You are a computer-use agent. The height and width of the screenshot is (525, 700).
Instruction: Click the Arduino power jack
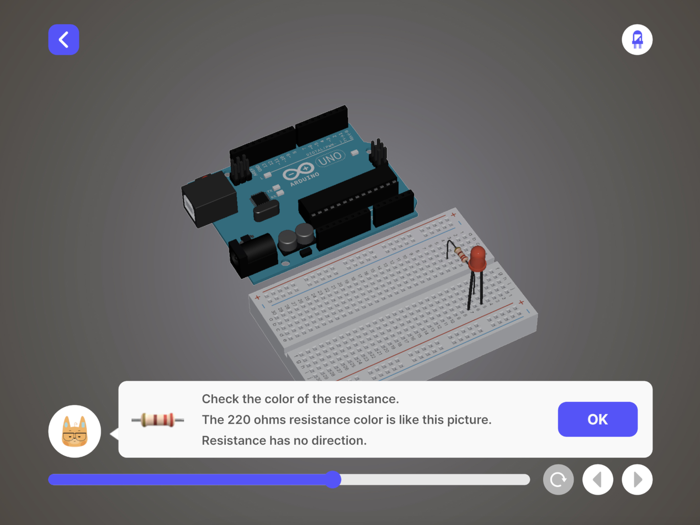pos(252,256)
